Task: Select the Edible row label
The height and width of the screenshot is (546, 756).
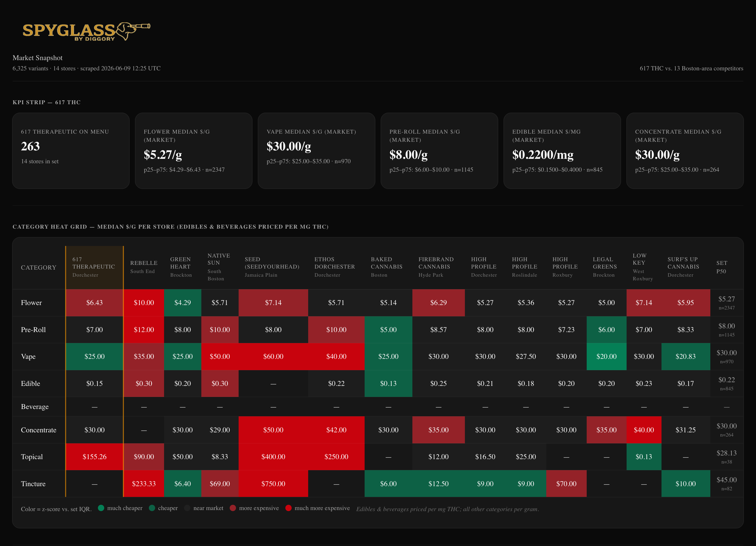Action: [x=30, y=383]
